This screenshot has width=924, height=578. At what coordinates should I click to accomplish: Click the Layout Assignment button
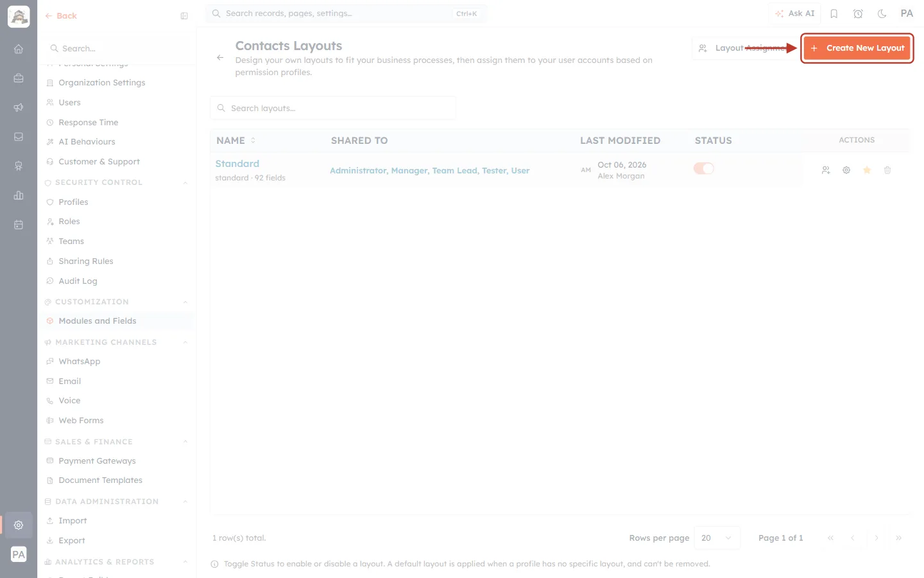click(x=744, y=48)
